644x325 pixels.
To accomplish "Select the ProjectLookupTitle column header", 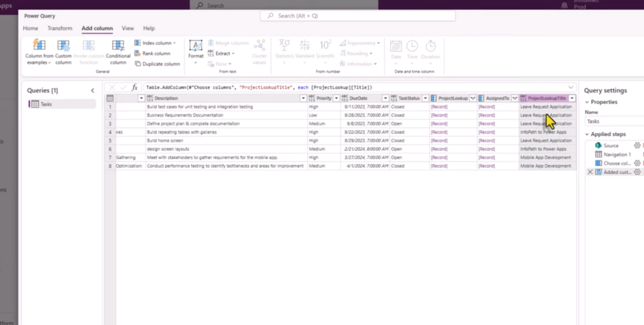I will tap(547, 98).
